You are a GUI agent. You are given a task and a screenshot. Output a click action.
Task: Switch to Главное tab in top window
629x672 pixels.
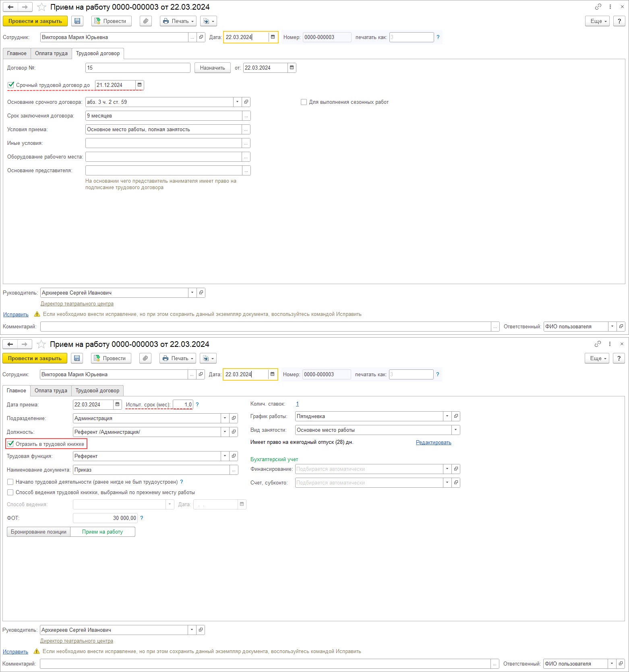[x=17, y=53]
